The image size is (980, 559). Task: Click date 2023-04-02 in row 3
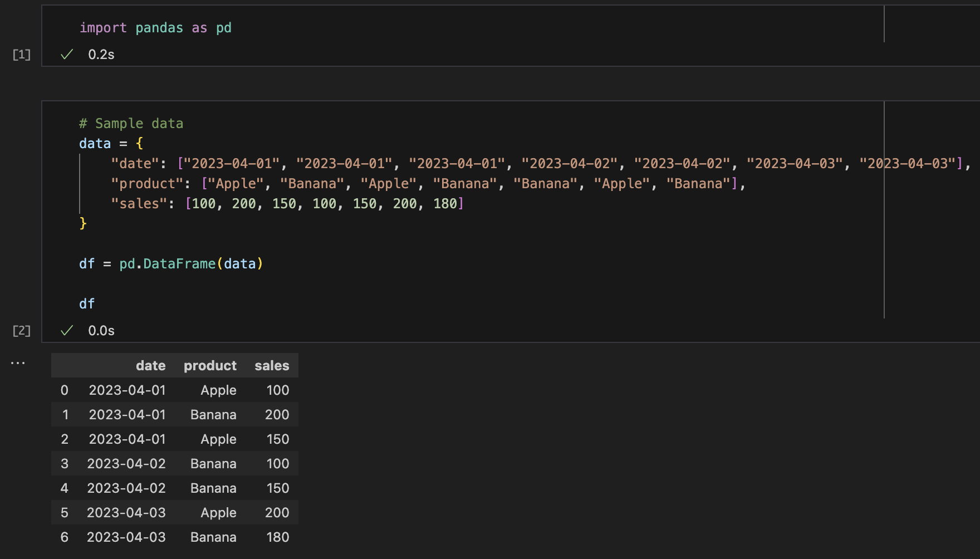click(126, 464)
